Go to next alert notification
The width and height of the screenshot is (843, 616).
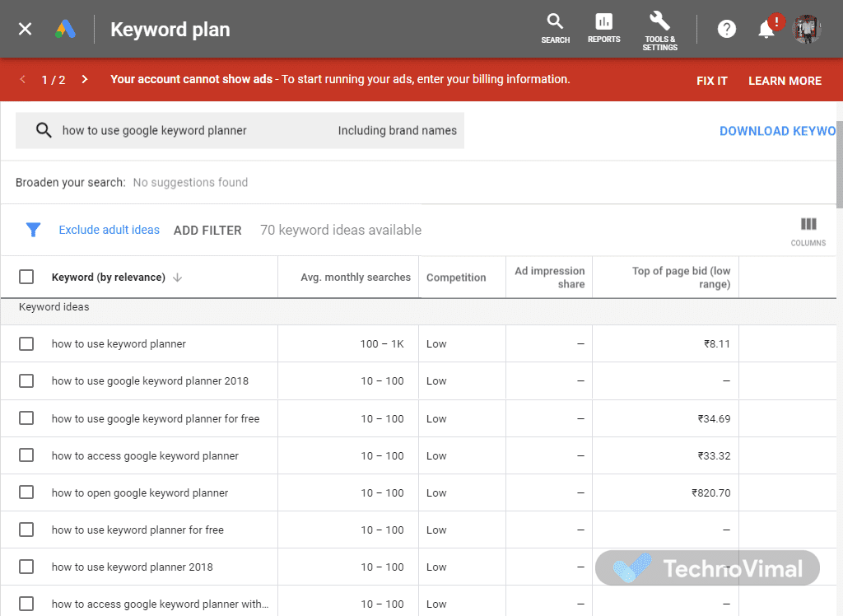coord(85,79)
